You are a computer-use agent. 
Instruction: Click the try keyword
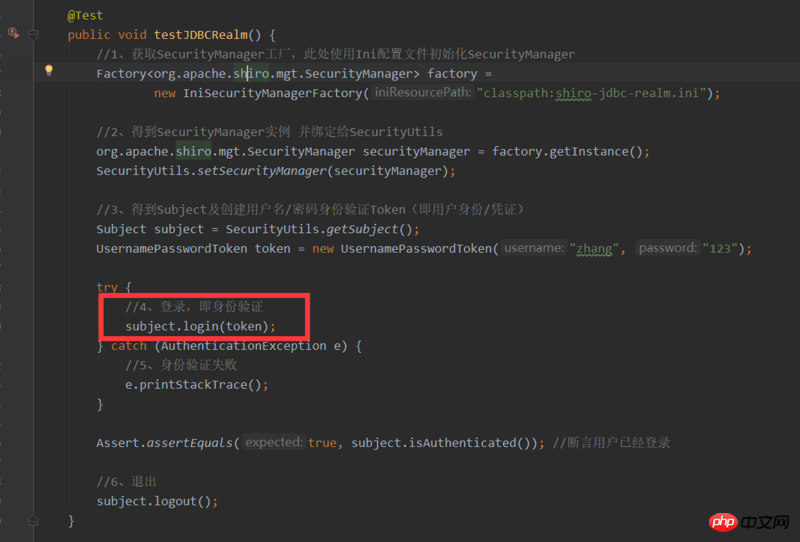coord(107,287)
